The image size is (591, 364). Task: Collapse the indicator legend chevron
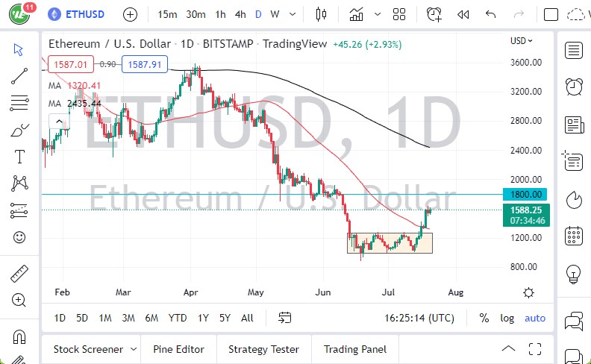tap(56, 122)
